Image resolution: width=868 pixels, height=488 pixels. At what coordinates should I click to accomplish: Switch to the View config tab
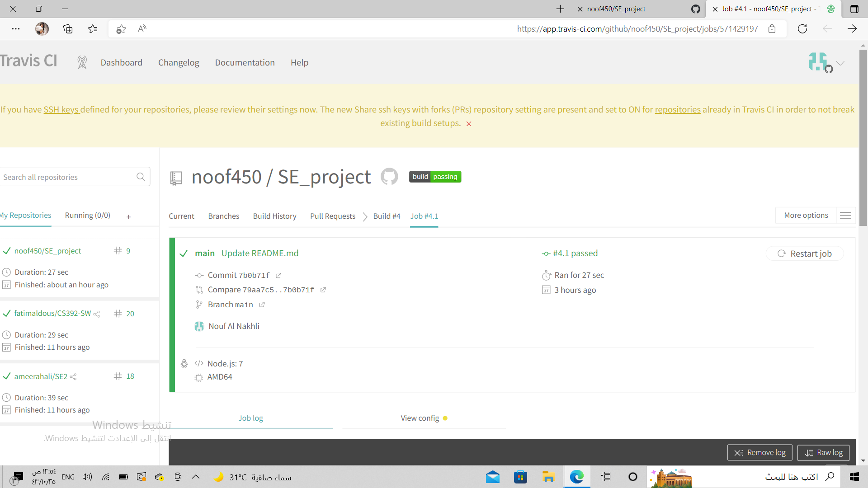(424, 418)
